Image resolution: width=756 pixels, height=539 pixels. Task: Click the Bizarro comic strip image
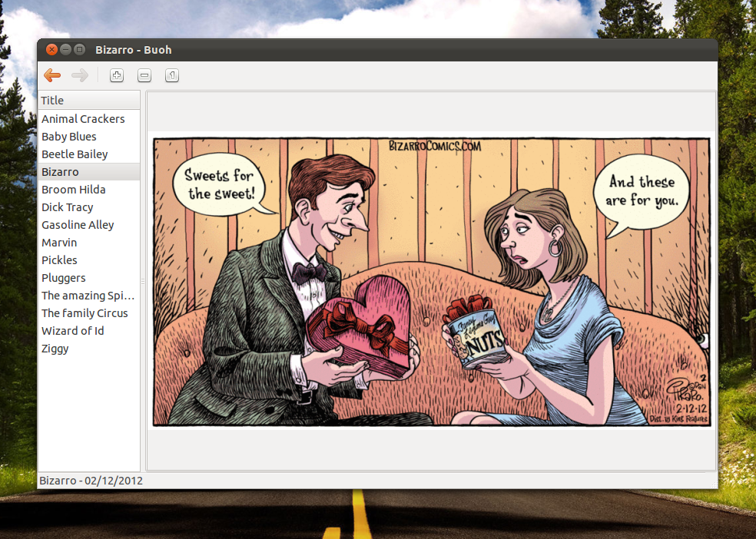click(x=432, y=282)
